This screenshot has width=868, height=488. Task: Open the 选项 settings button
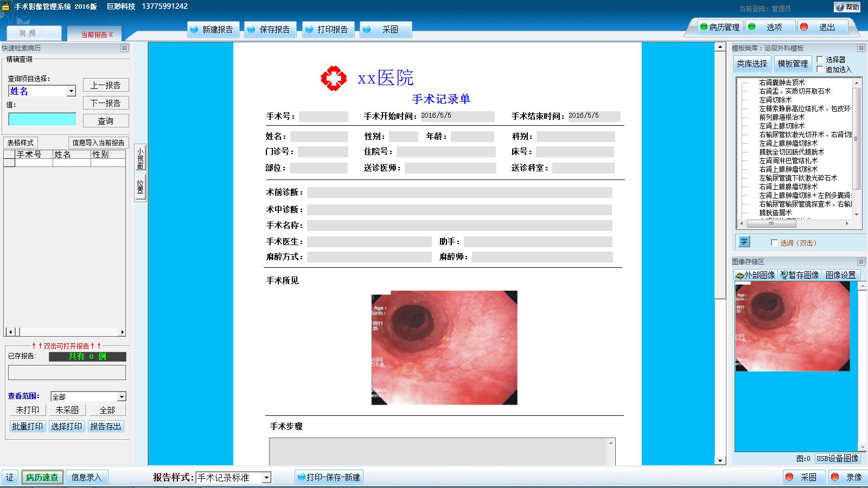click(x=769, y=27)
